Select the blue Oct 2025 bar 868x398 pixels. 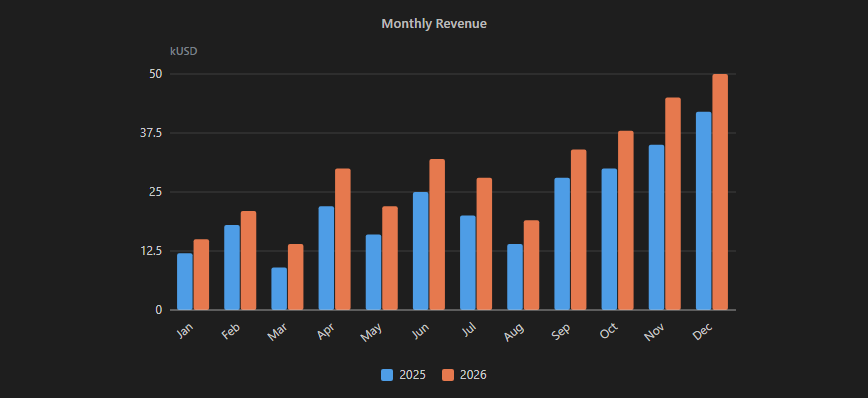tap(609, 239)
